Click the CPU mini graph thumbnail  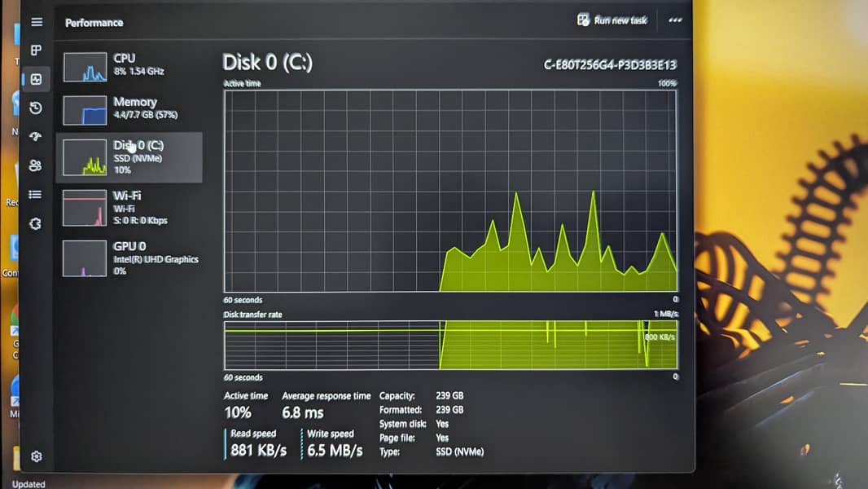[x=85, y=67]
